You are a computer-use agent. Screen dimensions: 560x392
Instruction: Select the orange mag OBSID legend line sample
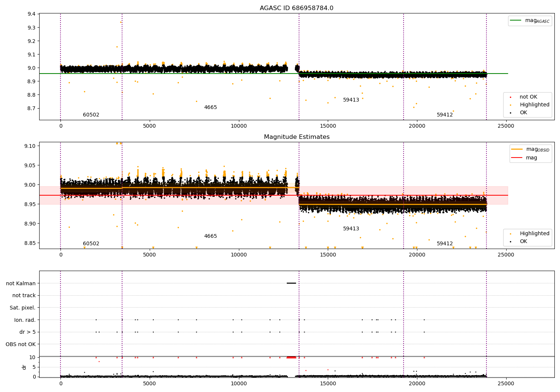point(517,149)
